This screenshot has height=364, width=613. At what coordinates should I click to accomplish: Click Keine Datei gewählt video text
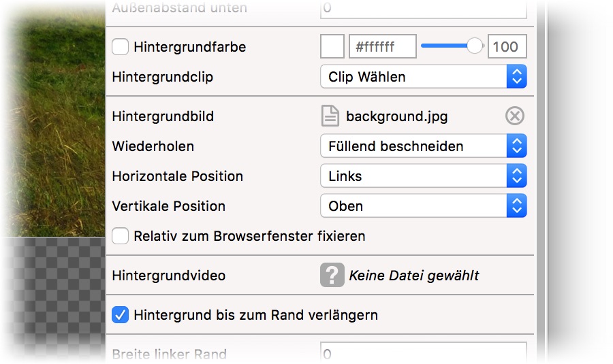(414, 276)
